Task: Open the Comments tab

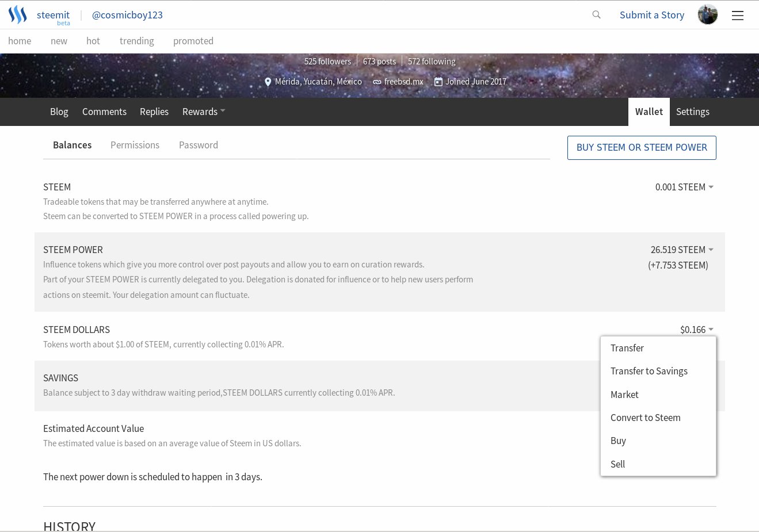Action: pyautogui.click(x=104, y=112)
